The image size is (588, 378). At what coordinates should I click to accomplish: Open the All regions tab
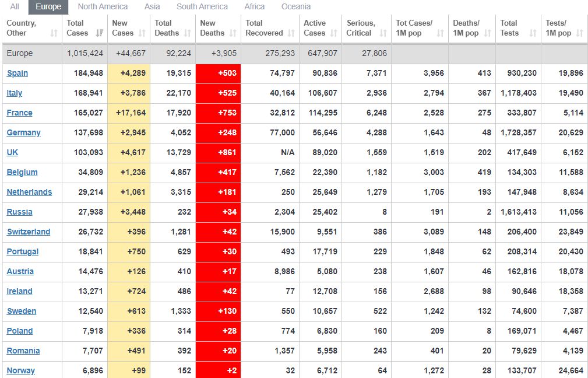(15, 6)
